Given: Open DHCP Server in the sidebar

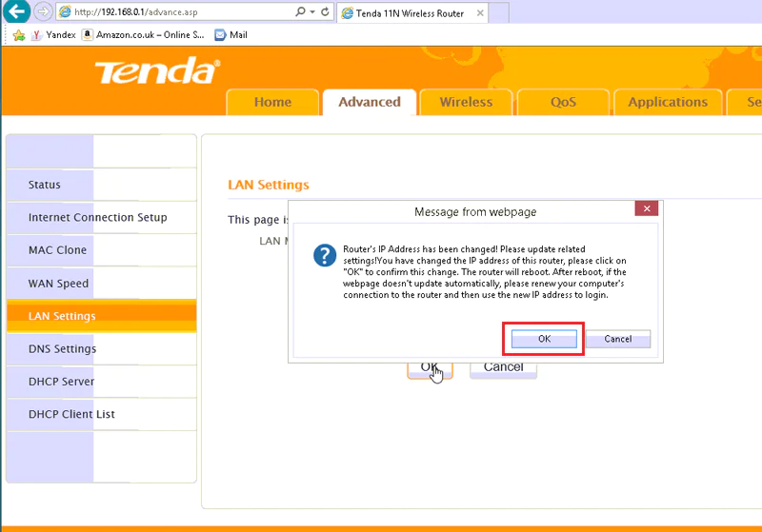Looking at the screenshot, I should pos(102,382).
